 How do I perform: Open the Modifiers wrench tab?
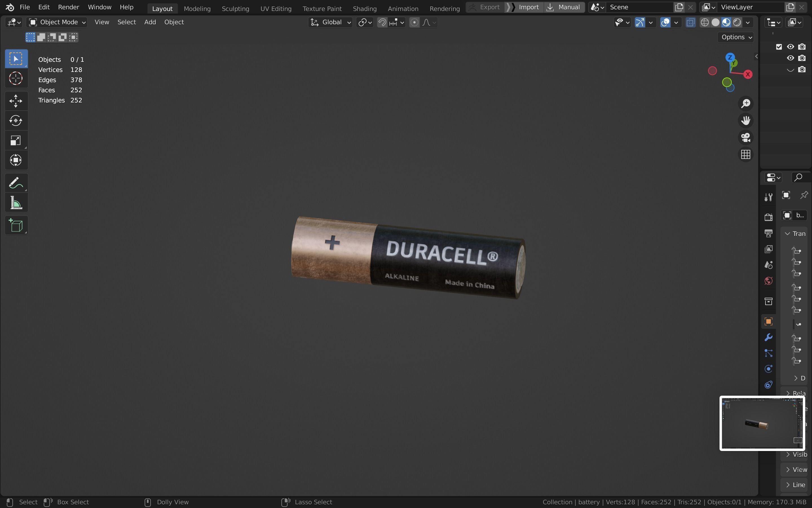[768, 337]
